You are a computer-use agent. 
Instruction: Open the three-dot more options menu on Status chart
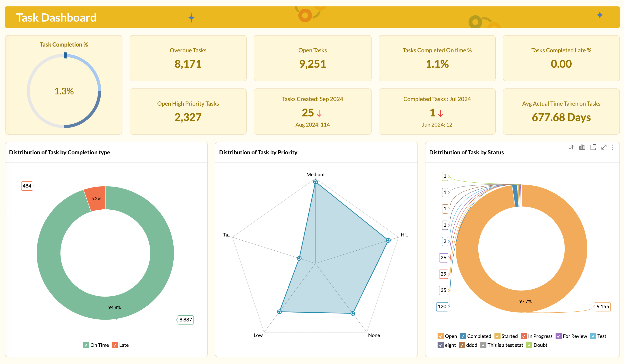(x=613, y=147)
